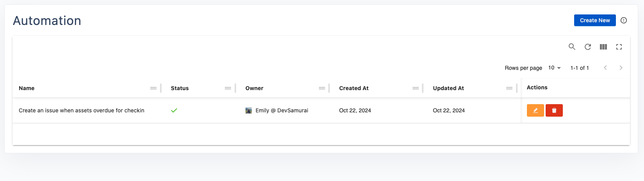Click the info icon beside Create New
Image resolution: width=644 pixels, height=181 pixels.
(x=624, y=20)
